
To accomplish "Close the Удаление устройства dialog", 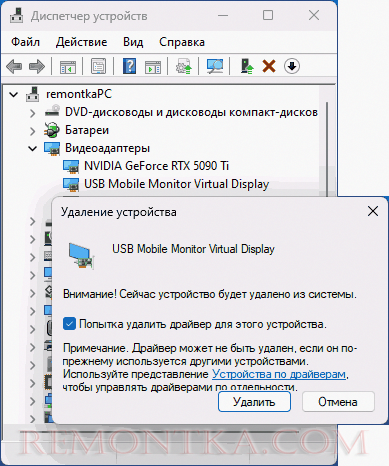I will 373,211.
